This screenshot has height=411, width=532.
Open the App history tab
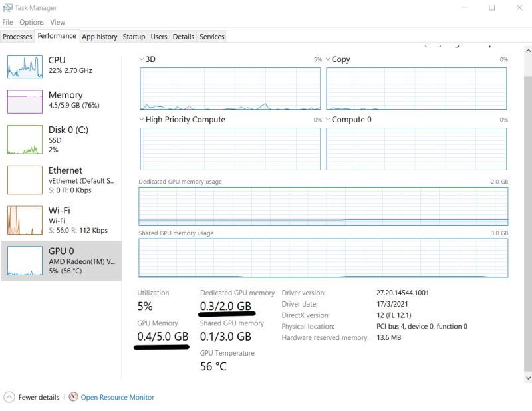coord(100,37)
